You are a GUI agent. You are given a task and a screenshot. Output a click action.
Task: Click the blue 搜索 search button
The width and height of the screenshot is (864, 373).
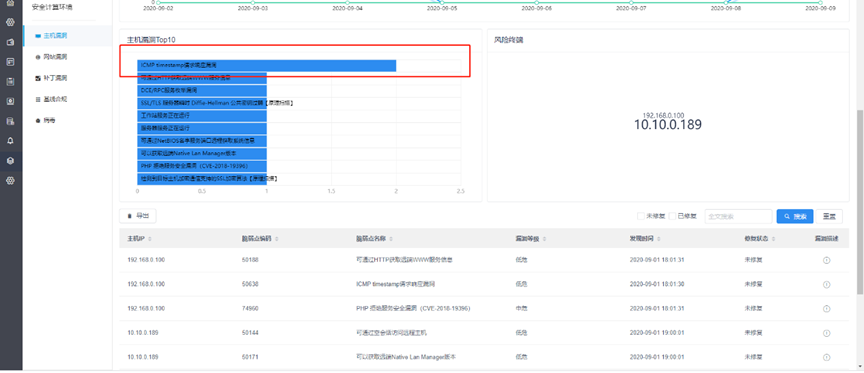point(795,217)
